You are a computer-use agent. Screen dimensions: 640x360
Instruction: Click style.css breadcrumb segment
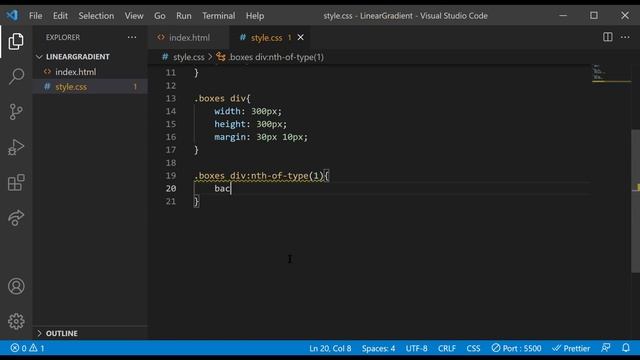click(x=188, y=57)
